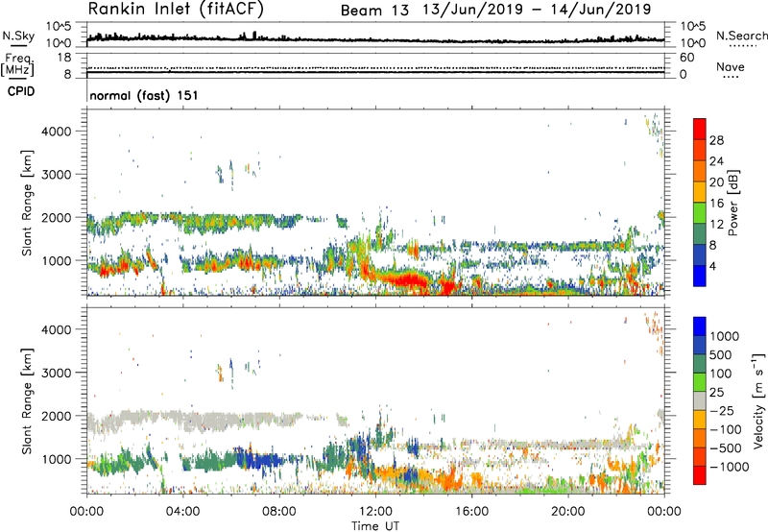The width and height of the screenshot is (768, 532).
Task: Click the 'Time UT' axis label
Action: tap(375, 526)
